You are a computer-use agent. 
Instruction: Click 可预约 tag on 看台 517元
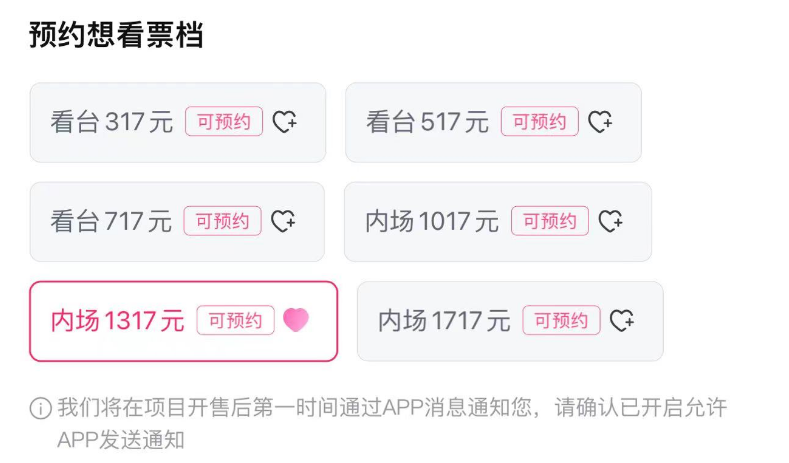(539, 121)
